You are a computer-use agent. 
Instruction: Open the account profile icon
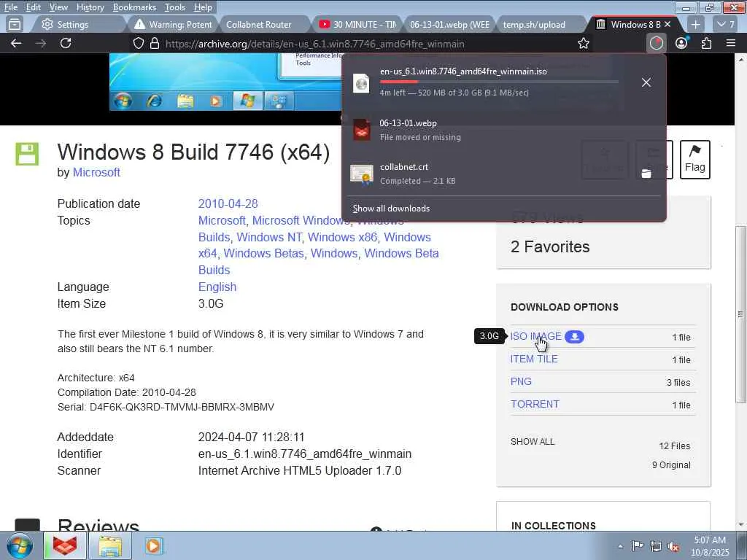681,43
